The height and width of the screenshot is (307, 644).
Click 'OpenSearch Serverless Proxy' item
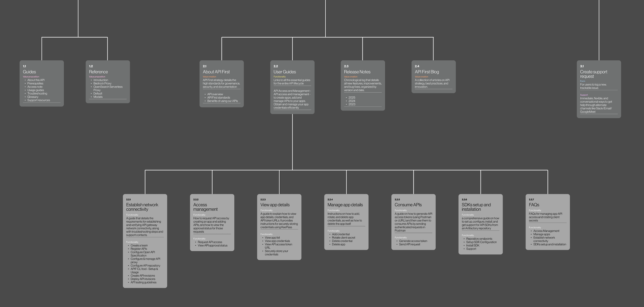(x=108, y=88)
